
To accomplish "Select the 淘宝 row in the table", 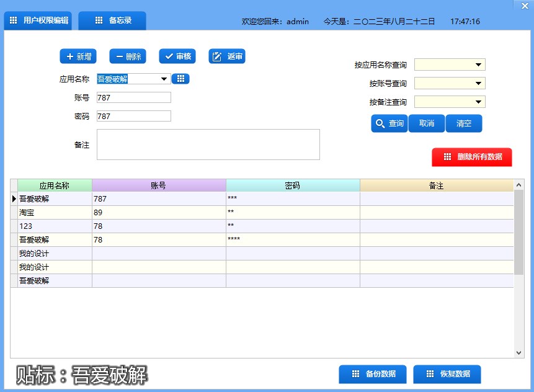I will [53, 212].
